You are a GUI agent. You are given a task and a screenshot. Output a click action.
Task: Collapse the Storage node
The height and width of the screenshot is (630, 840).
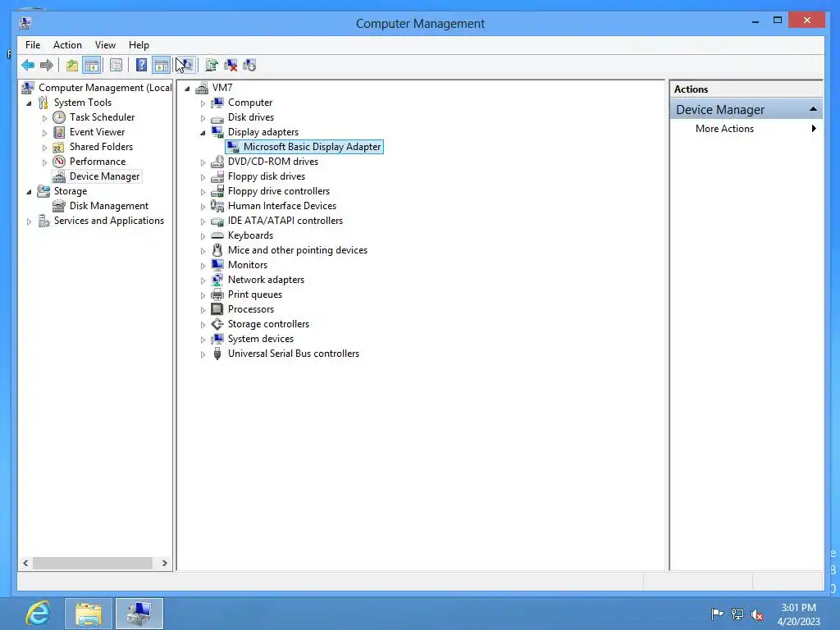29,192
